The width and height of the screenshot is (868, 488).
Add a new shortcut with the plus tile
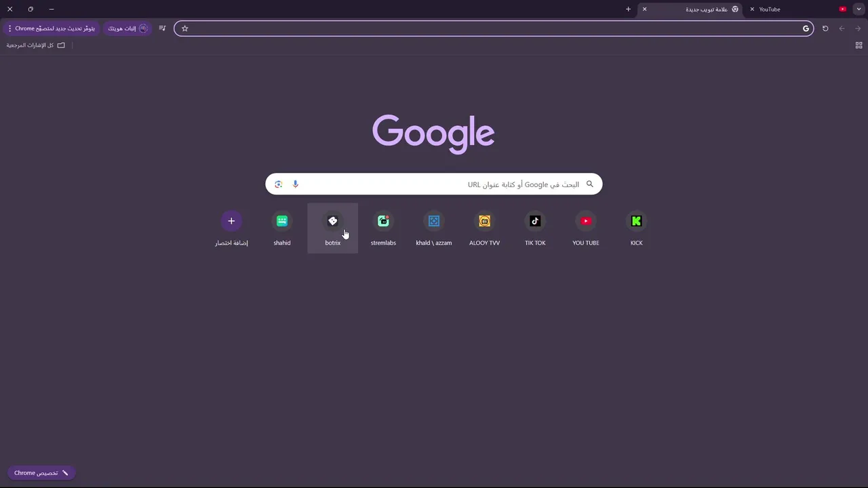pyautogui.click(x=231, y=228)
